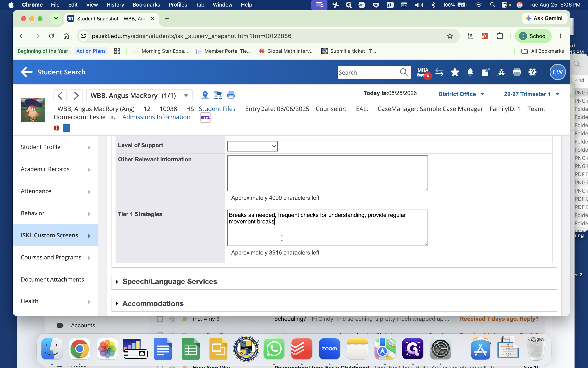Open a new Chrome tab
This screenshot has width=588, height=368.
pos(167,18)
